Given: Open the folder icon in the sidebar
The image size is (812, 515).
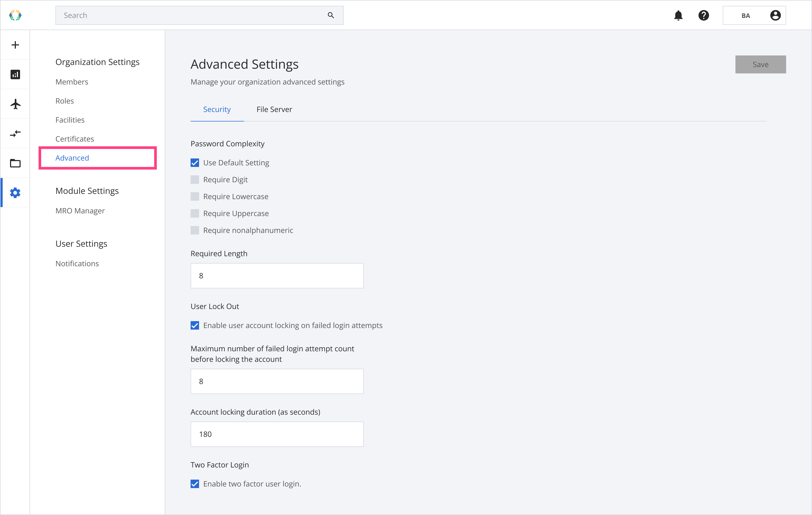Looking at the screenshot, I should [15, 163].
